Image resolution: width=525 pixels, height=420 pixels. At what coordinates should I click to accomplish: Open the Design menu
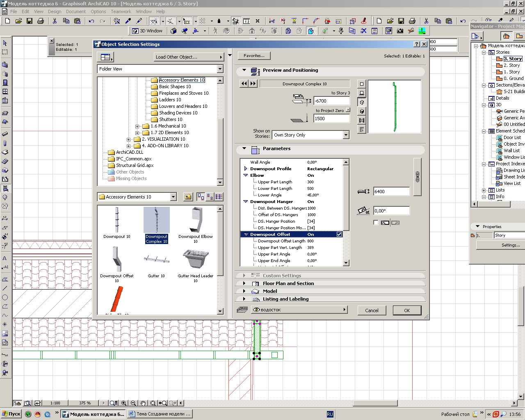click(55, 11)
